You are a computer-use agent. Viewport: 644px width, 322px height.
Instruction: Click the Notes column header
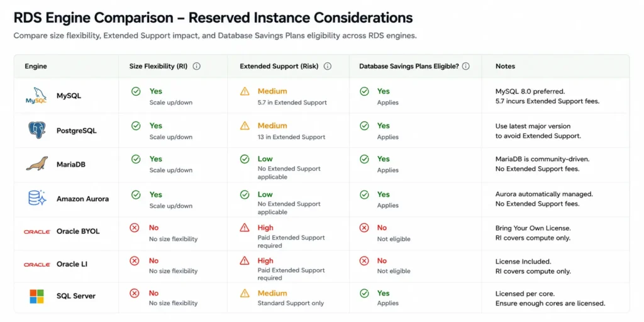click(505, 66)
